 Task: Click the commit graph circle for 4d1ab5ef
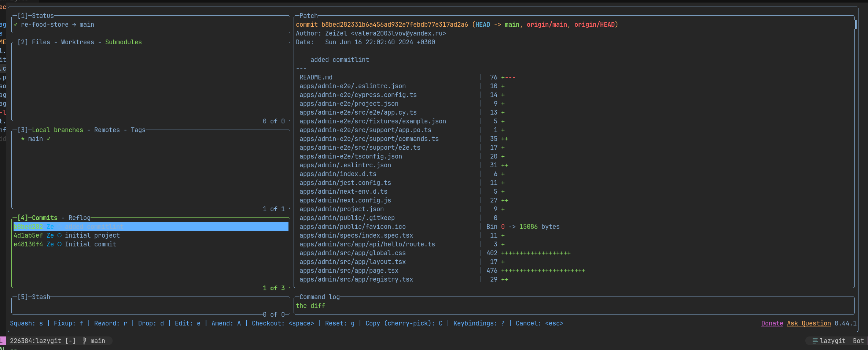click(x=59, y=235)
